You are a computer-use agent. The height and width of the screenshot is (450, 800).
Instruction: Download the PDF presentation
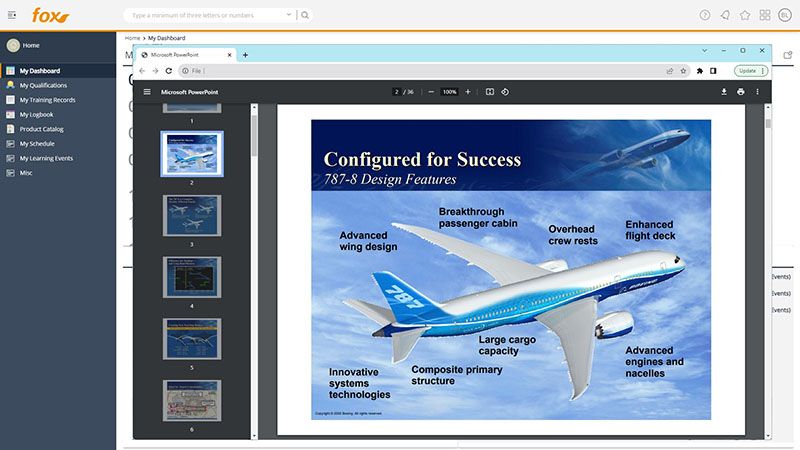point(724,92)
